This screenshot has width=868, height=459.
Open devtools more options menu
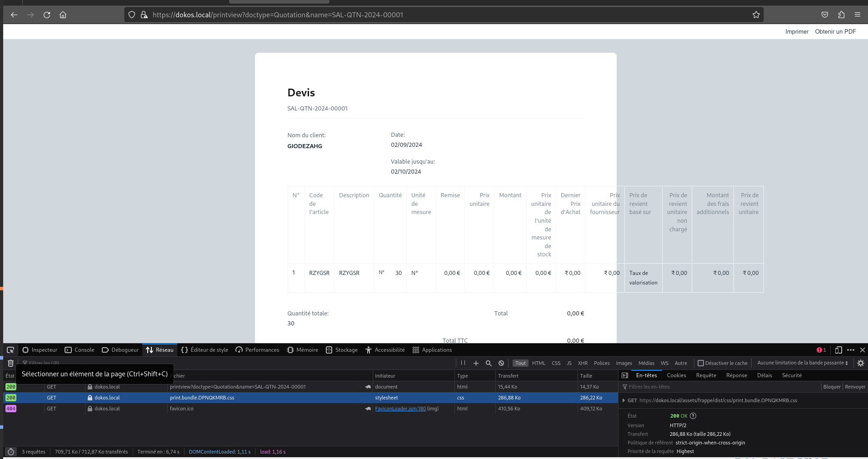(x=851, y=350)
